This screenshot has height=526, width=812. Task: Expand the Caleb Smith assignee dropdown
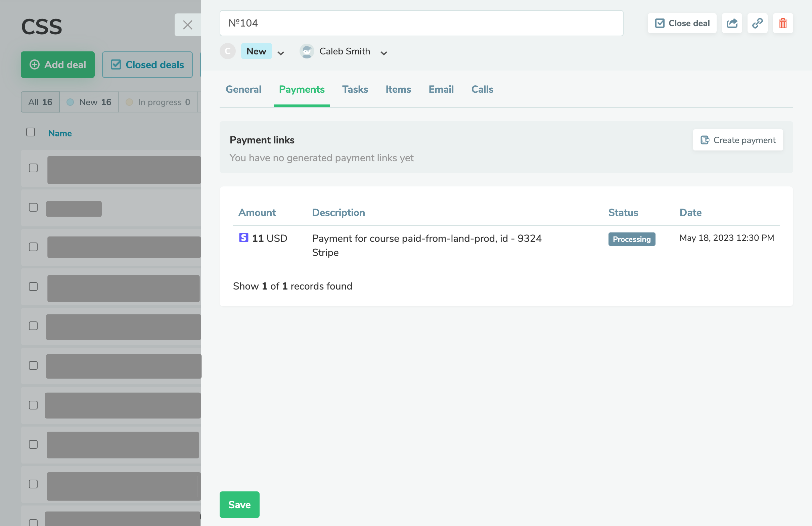point(384,53)
